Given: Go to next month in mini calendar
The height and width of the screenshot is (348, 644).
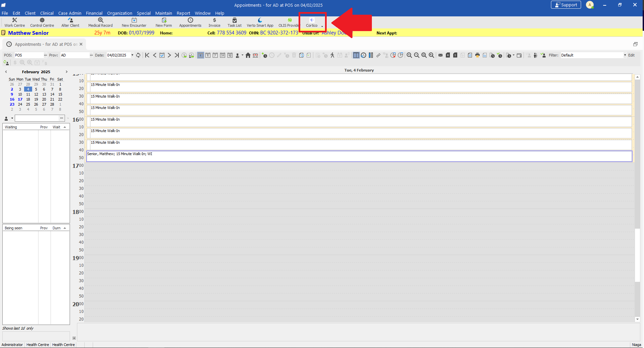Looking at the screenshot, I should 67,72.
